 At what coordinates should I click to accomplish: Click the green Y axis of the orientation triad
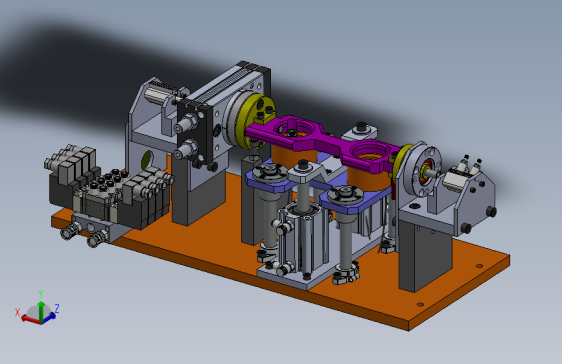[x=41, y=311]
